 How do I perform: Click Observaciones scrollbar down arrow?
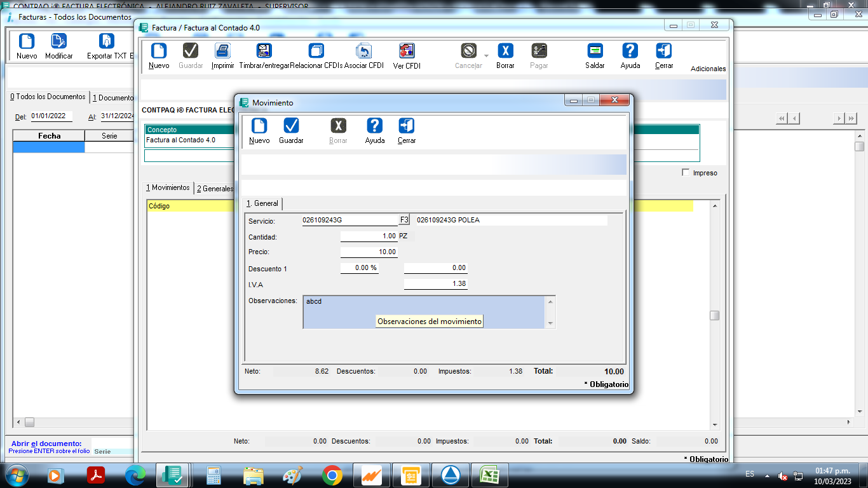(x=550, y=323)
